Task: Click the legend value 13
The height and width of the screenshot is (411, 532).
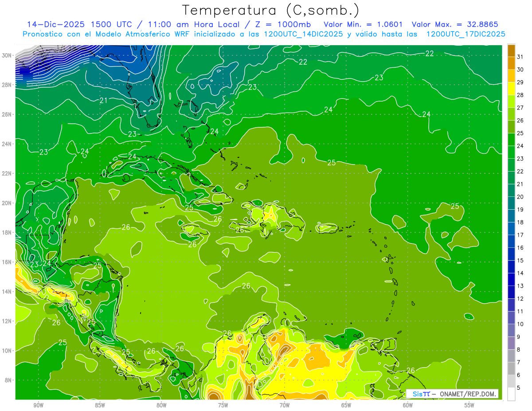Action: 520,286
